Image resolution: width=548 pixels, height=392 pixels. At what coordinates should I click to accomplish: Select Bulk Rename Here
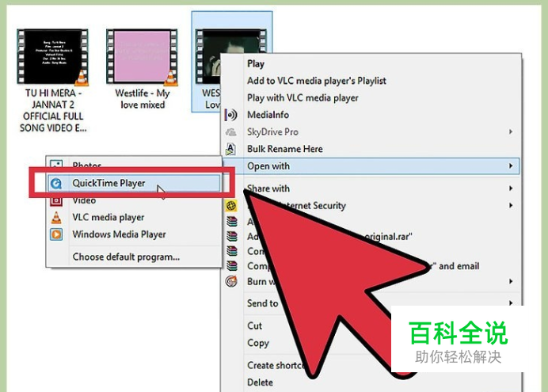pos(285,149)
